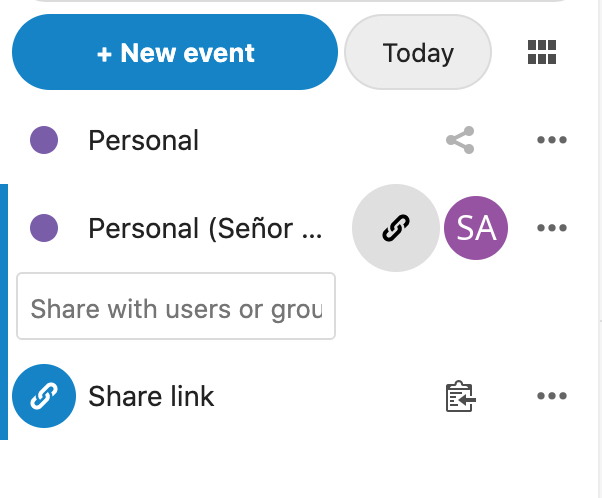Open three-dots menu for Personal (Señor) calendar
The height and width of the screenshot is (498, 602).
(552, 229)
